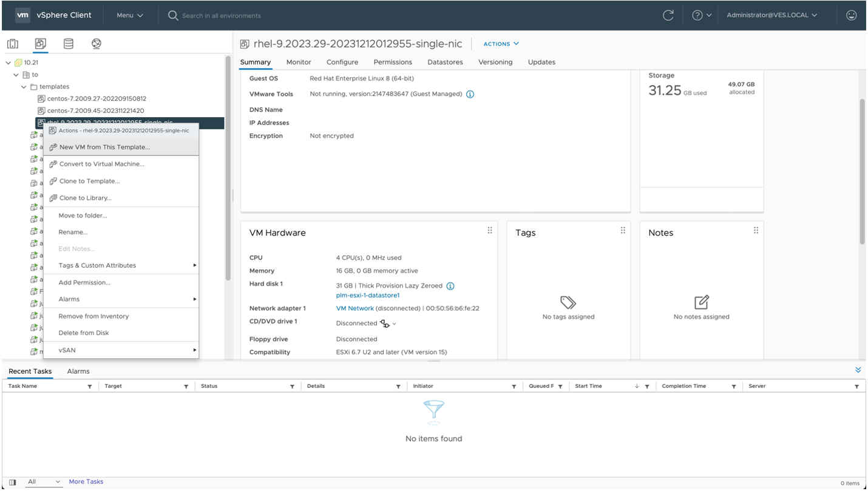This screenshot has height=491, width=868.
Task: Switch to the Monitor tab
Action: coord(298,62)
